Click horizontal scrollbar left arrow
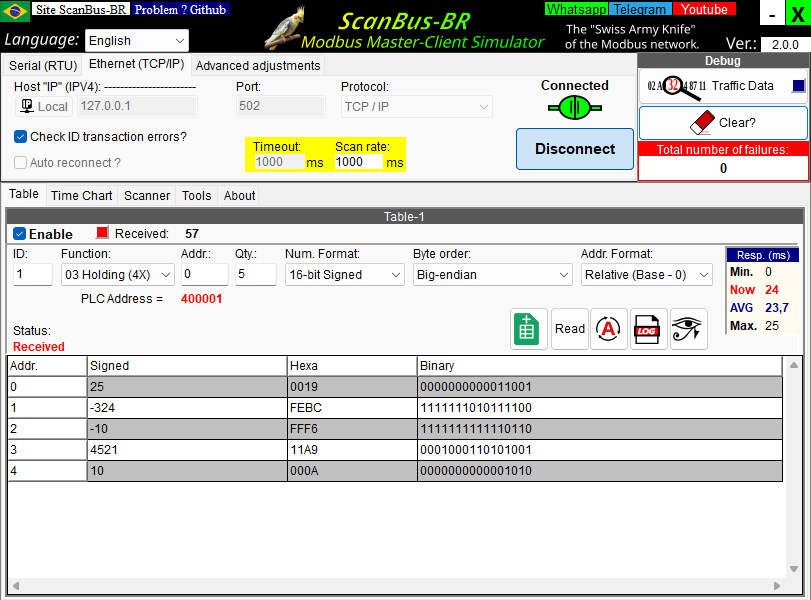Viewport: 811px width, 600px height. click(16, 586)
